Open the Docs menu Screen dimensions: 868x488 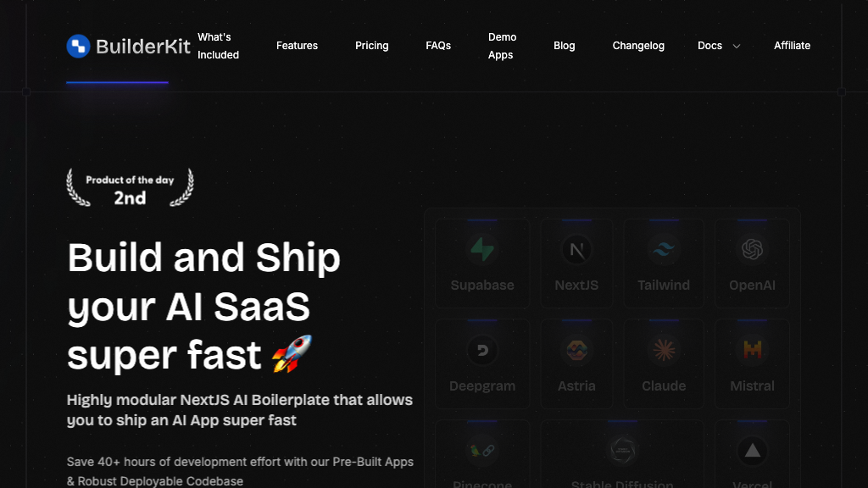pos(709,46)
